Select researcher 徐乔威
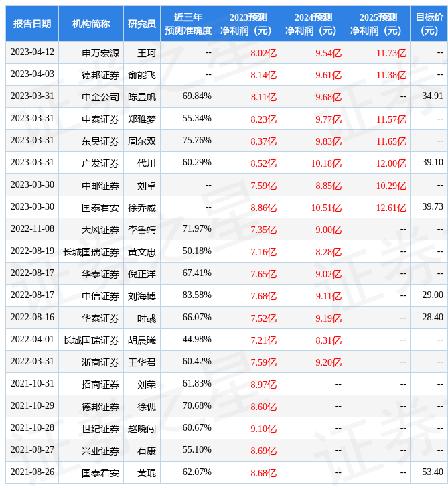Screen dimensions: 448x489 pos(142,208)
